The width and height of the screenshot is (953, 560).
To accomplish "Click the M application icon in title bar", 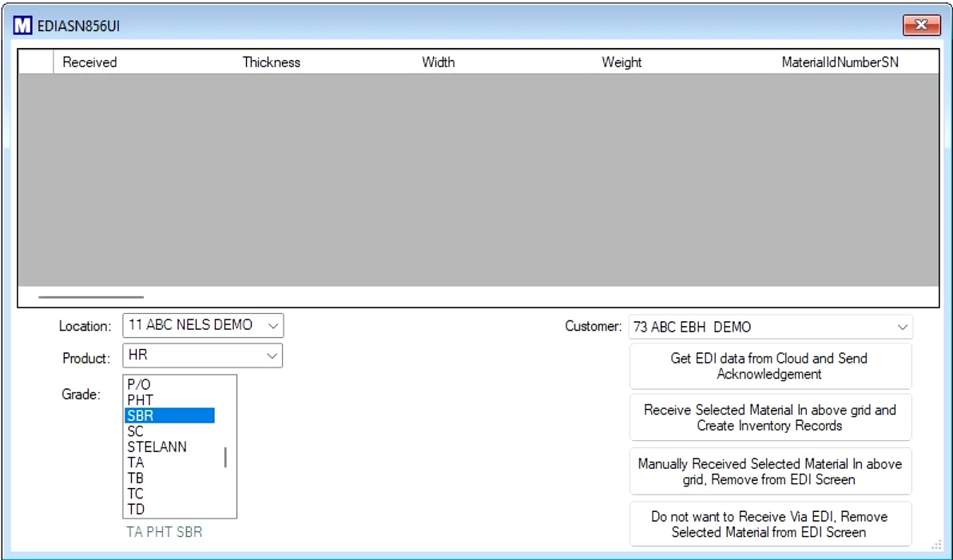I will pos(24,25).
